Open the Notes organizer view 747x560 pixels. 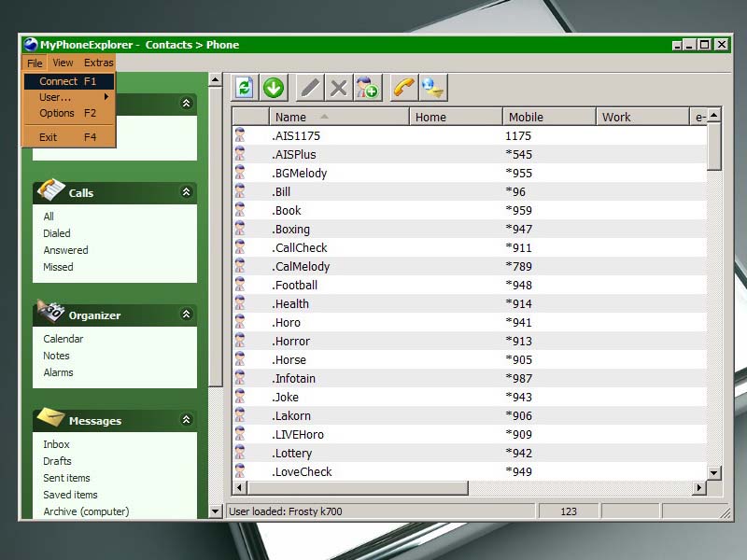(x=56, y=356)
